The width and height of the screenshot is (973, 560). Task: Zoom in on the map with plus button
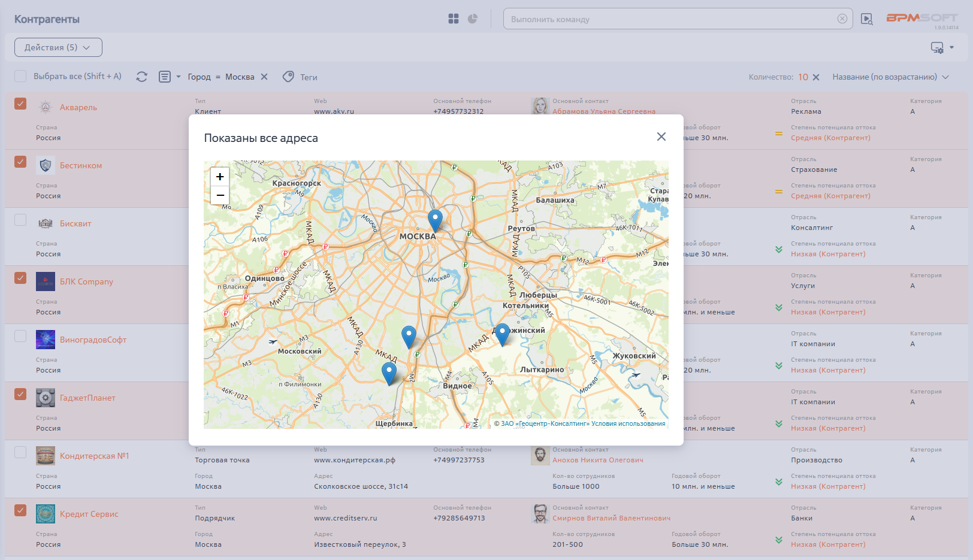[x=220, y=177]
